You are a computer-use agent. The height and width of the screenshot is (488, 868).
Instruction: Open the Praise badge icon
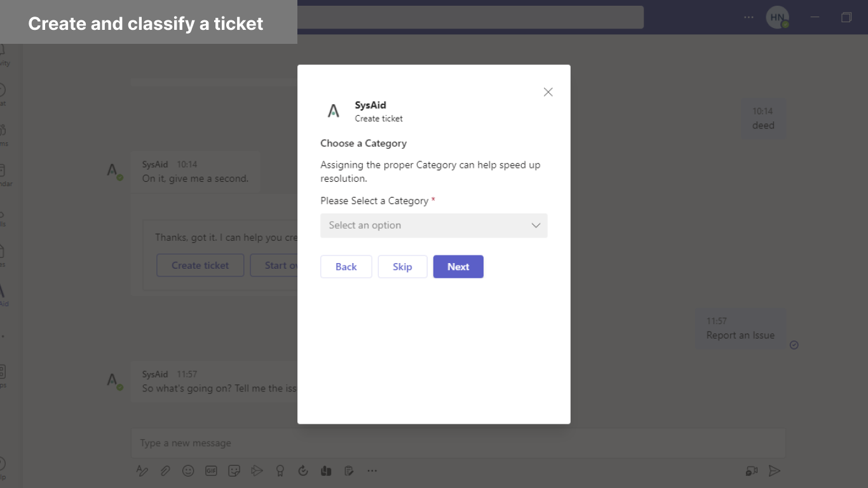point(280,471)
